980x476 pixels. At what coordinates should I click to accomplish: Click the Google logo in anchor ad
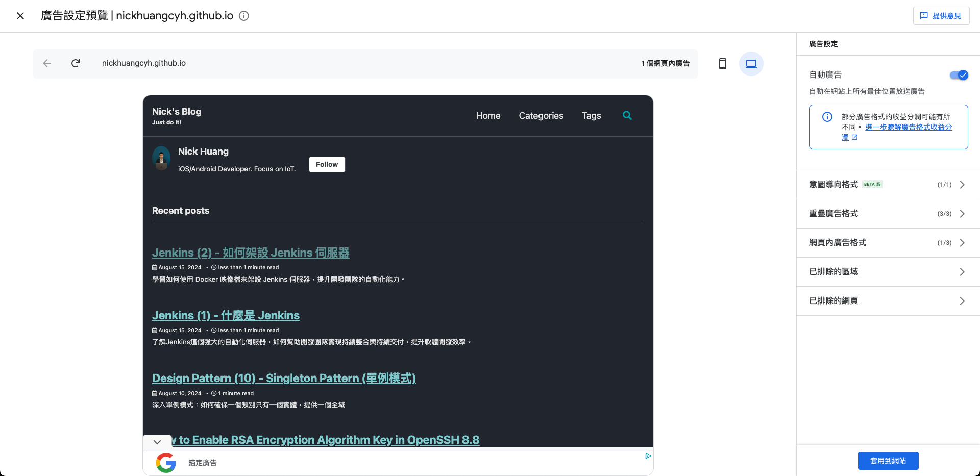166,463
